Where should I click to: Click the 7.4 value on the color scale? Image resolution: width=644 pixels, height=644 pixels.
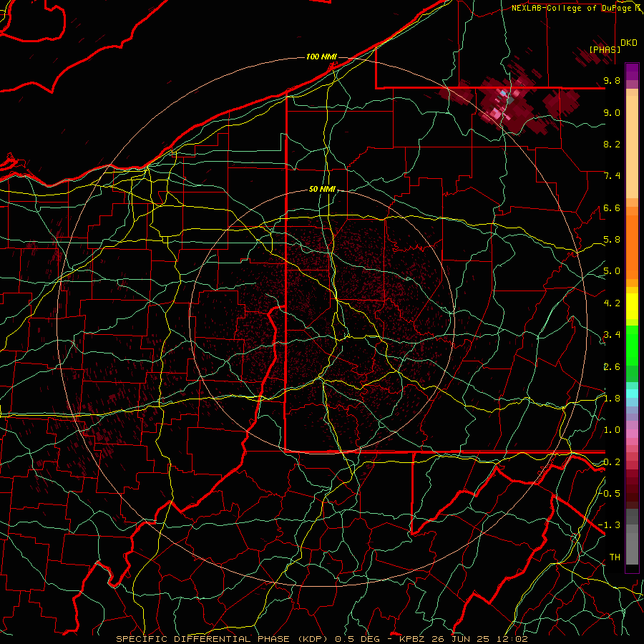pyautogui.click(x=612, y=176)
